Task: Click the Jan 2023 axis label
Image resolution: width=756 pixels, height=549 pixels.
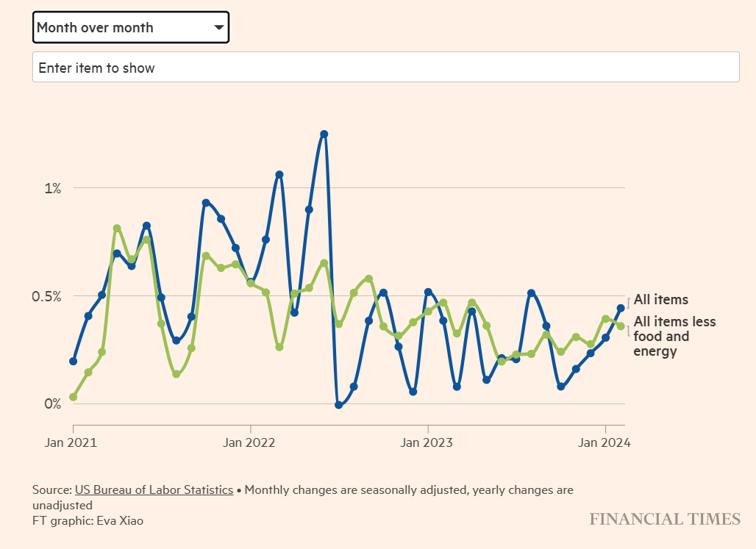Action: click(427, 442)
